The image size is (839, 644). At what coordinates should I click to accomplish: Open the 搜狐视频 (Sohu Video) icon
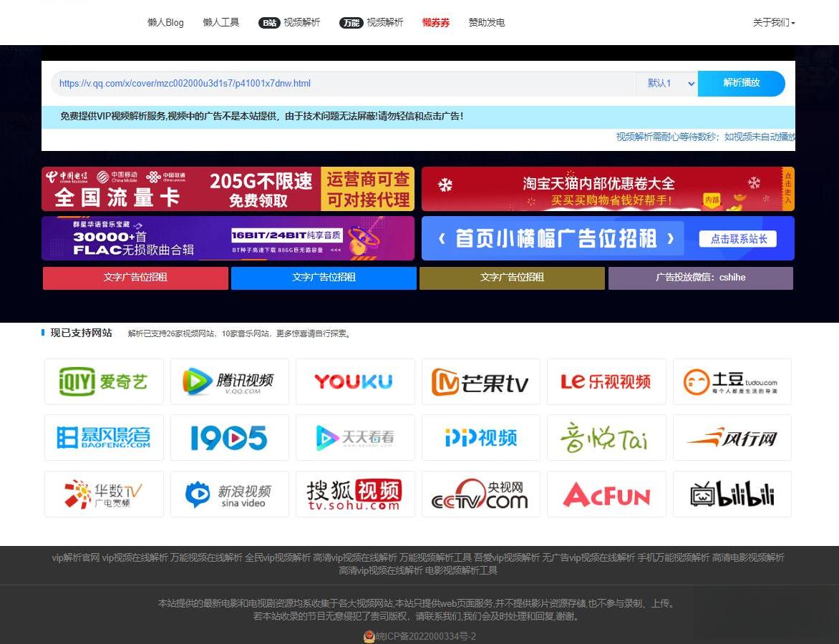point(355,494)
